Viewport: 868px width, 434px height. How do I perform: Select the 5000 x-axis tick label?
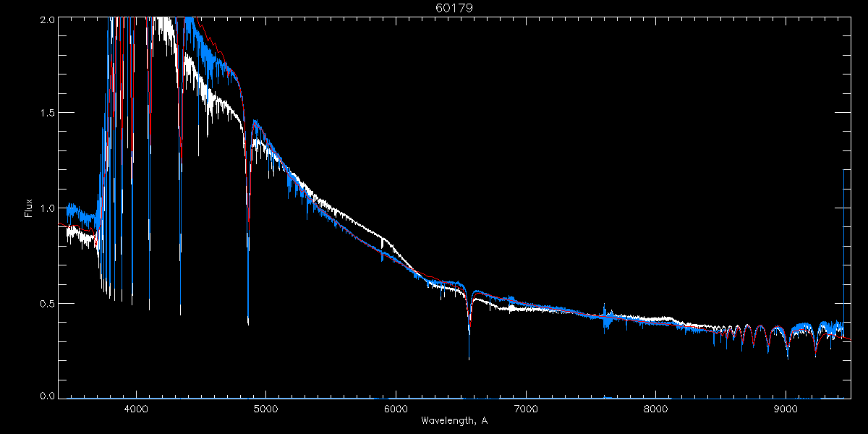265,409
